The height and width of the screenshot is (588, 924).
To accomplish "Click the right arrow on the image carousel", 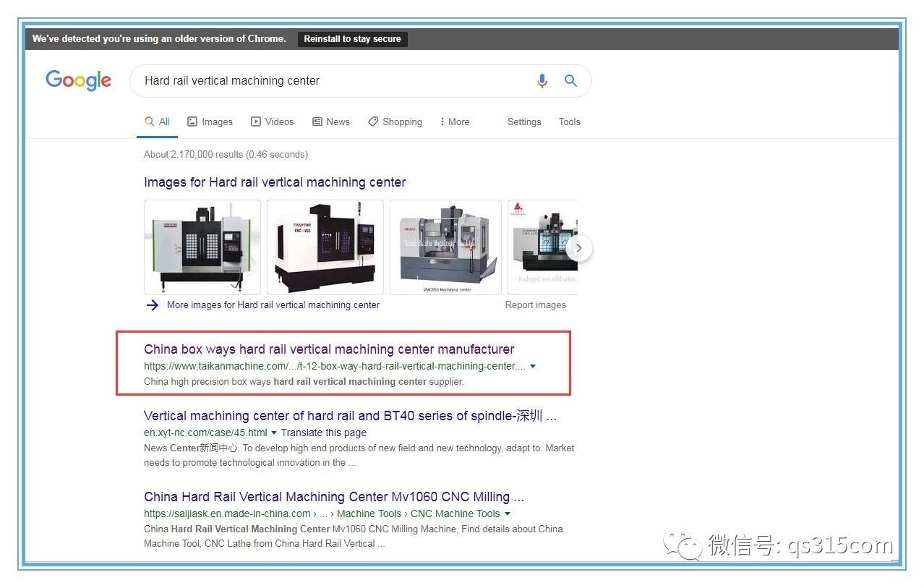I will pos(579,247).
